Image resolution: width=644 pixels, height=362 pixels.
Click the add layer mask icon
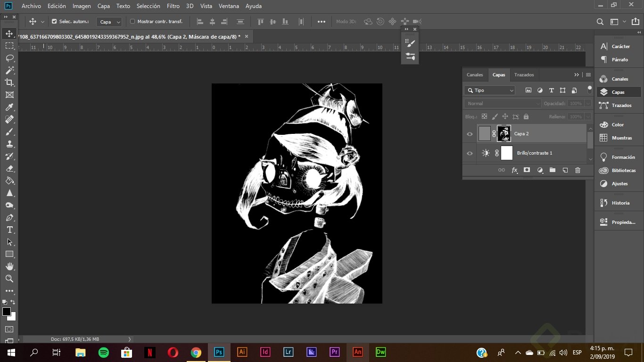pos(527,170)
